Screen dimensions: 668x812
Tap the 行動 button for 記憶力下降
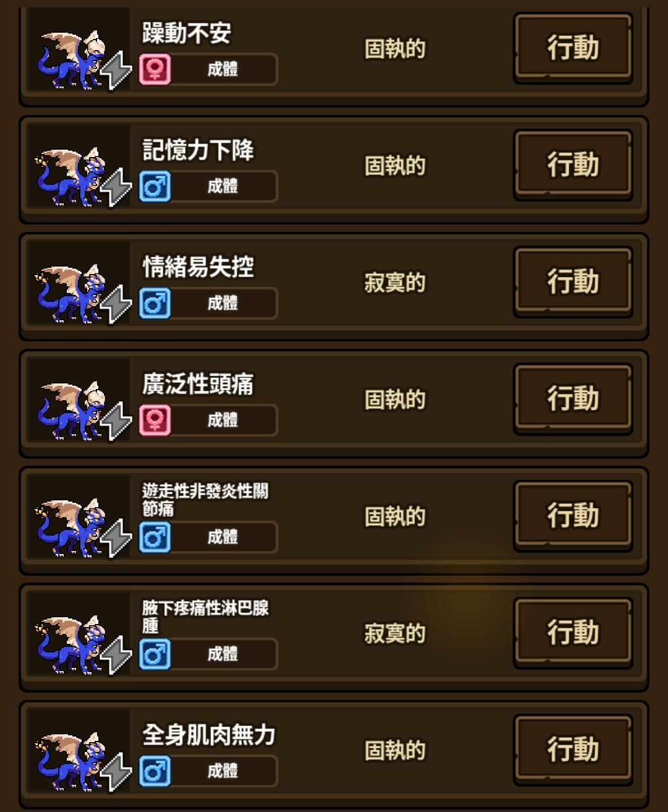[x=573, y=165]
